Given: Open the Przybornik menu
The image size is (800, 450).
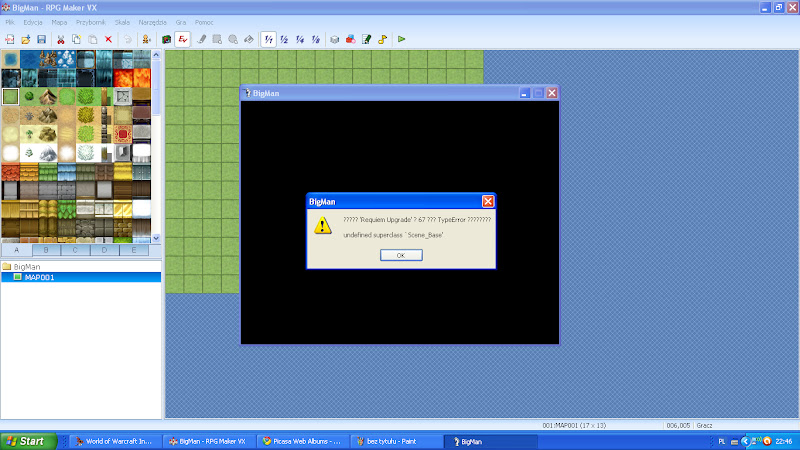Looking at the screenshot, I should point(91,22).
